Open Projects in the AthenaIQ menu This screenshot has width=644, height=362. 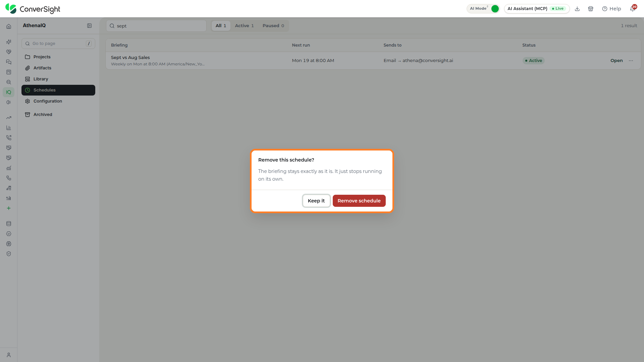click(x=58, y=57)
